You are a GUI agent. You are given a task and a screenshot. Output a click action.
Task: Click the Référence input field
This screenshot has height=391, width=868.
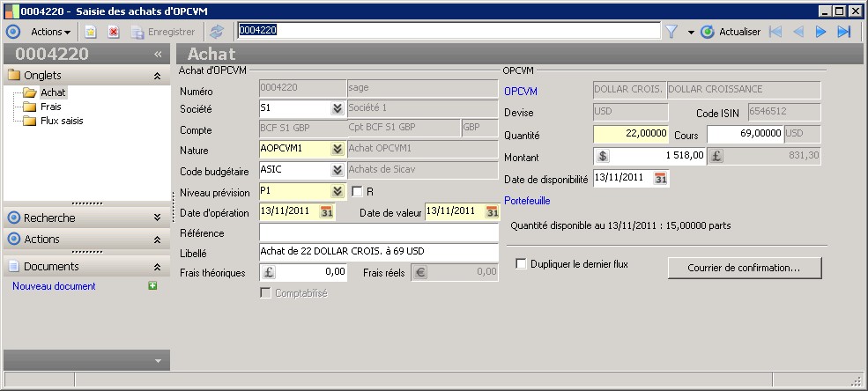(x=379, y=232)
